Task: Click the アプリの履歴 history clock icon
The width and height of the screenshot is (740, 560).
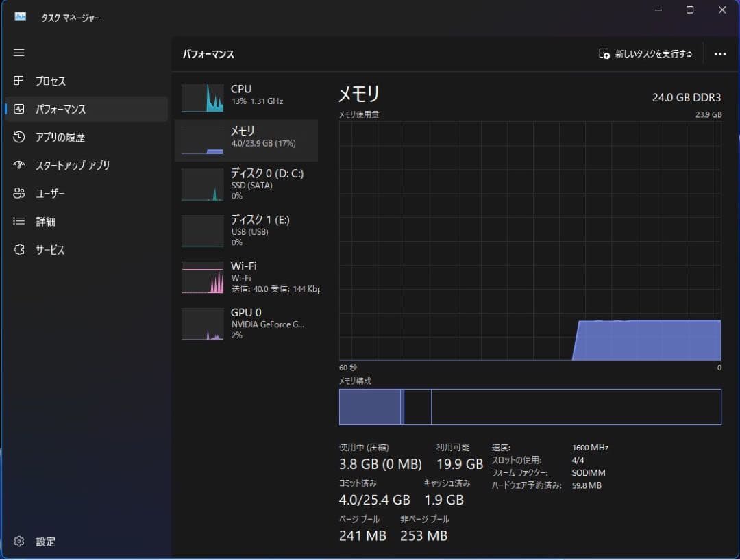Action: (19, 138)
